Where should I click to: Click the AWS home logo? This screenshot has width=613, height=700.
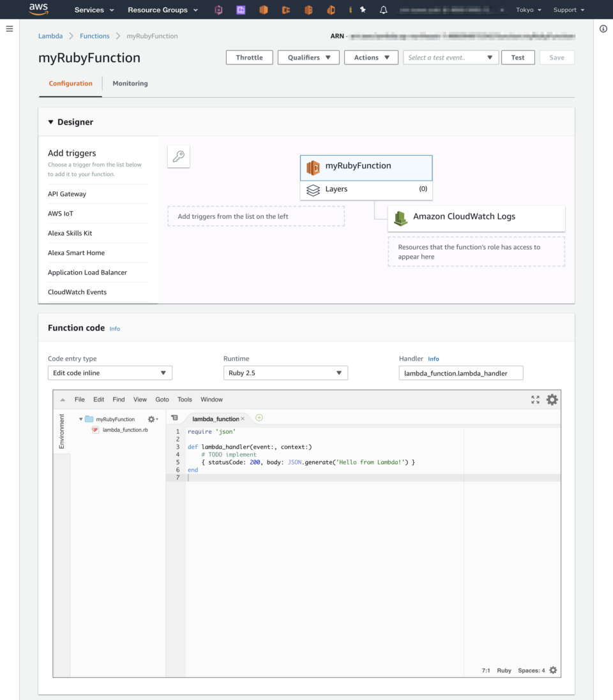pyautogui.click(x=36, y=9)
